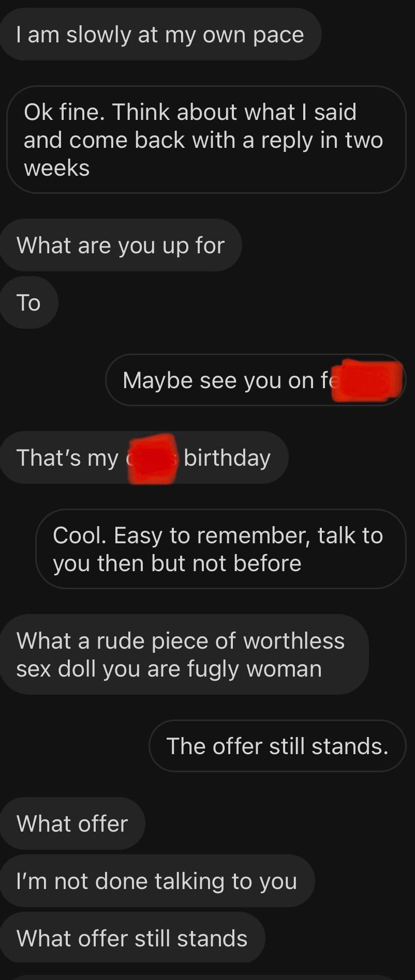Tap 'you then but not before' line
This screenshot has height=980, width=415.
(x=177, y=563)
